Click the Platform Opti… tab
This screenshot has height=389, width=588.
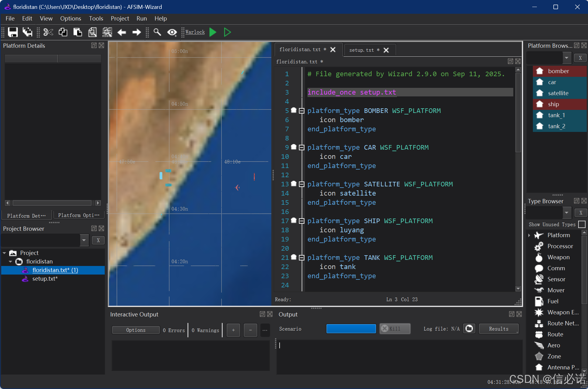[78, 215]
